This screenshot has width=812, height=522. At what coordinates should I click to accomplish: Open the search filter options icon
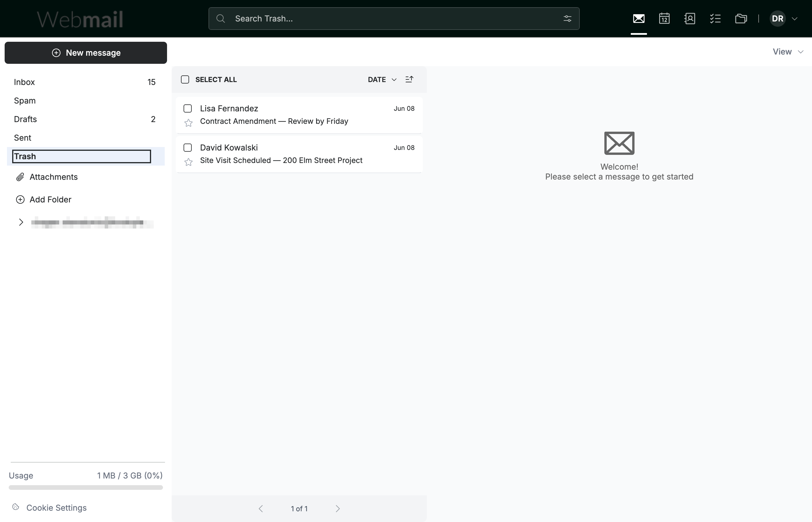[x=567, y=19]
